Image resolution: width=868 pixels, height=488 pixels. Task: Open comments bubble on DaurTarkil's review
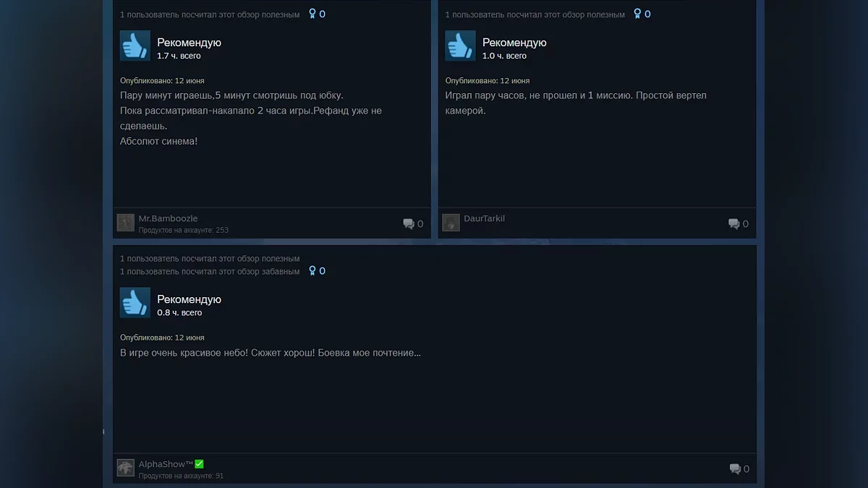pos(734,224)
